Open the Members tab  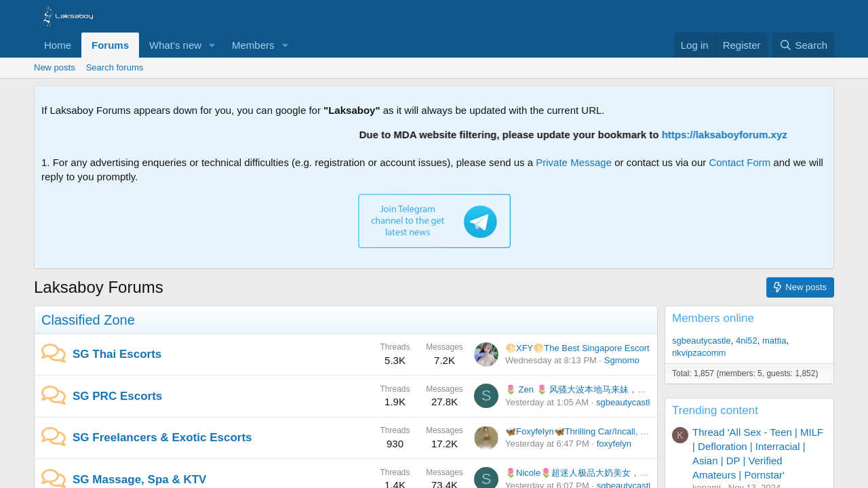pos(253,45)
